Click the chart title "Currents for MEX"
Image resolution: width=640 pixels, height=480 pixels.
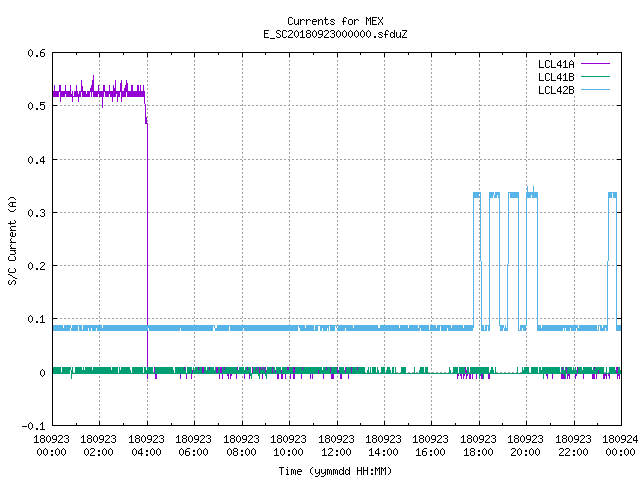pyautogui.click(x=335, y=21)
